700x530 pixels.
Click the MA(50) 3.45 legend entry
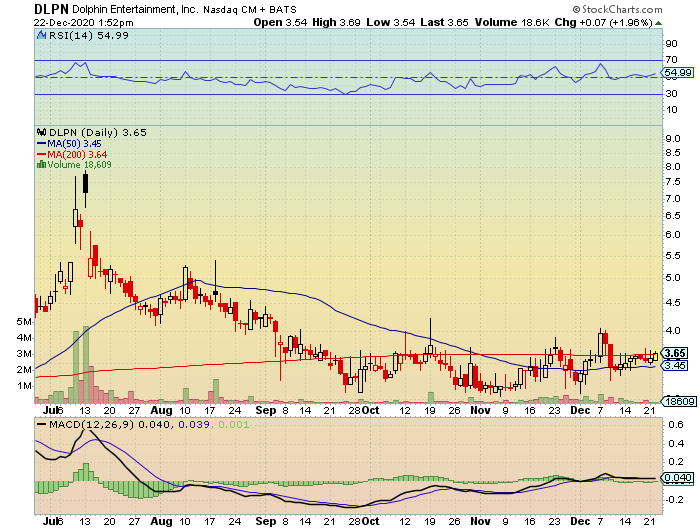click(69, 143)
